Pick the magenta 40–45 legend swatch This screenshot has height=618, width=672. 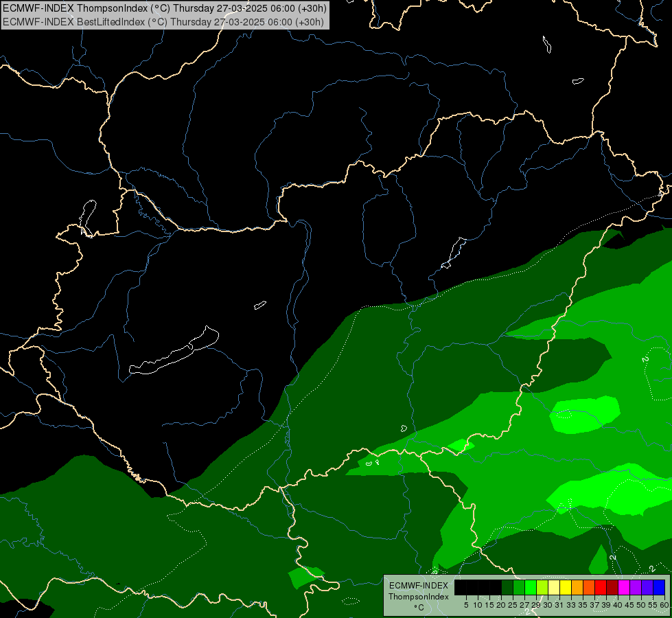click(x=624, y=587)
